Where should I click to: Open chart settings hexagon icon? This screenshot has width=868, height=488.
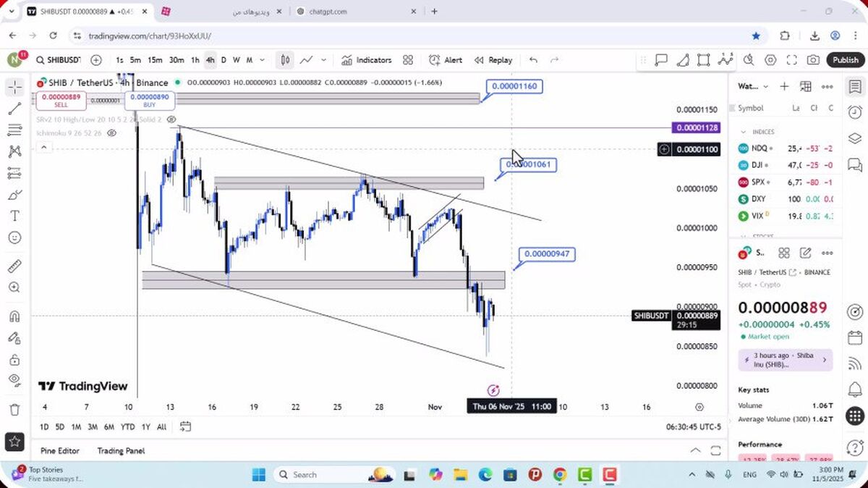[x=770, y=60]
